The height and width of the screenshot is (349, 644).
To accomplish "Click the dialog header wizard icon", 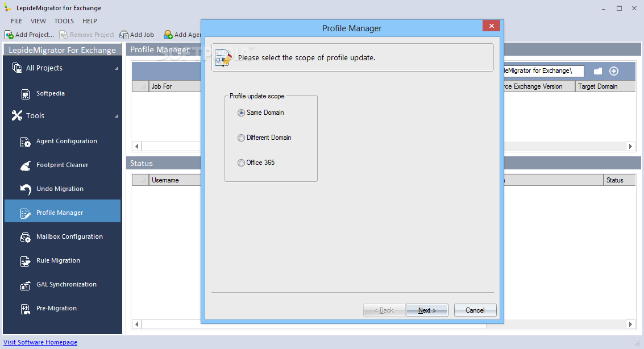I will (223, 58).
